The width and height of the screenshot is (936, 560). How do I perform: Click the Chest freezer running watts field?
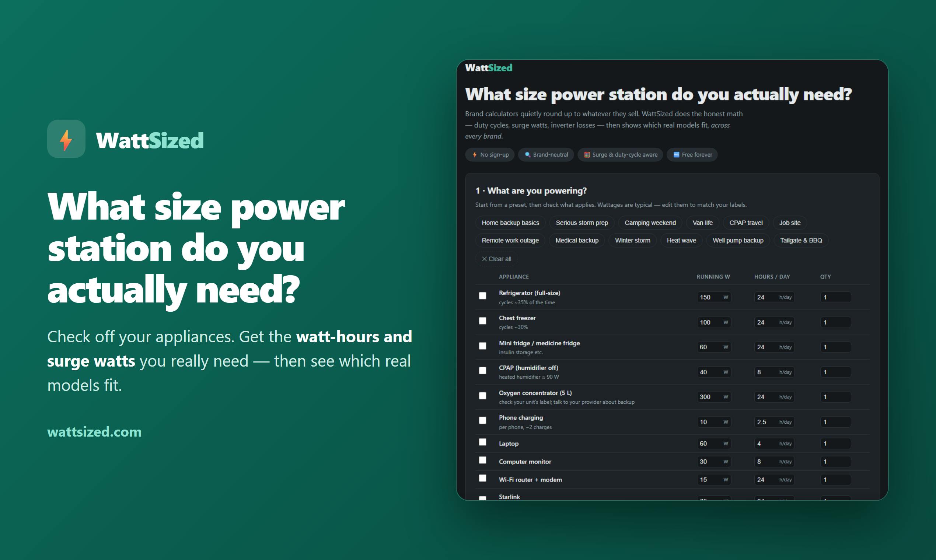point(713,322)
